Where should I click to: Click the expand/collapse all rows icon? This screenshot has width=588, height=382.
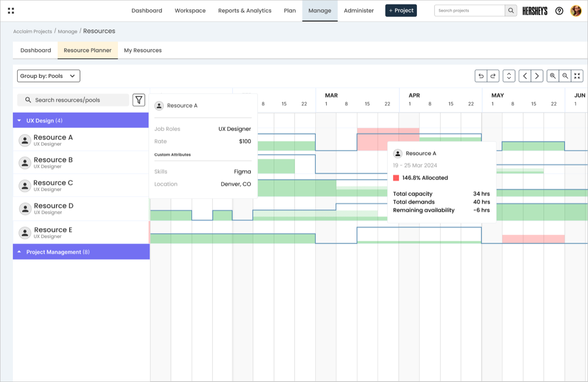[x=509, y=76]
